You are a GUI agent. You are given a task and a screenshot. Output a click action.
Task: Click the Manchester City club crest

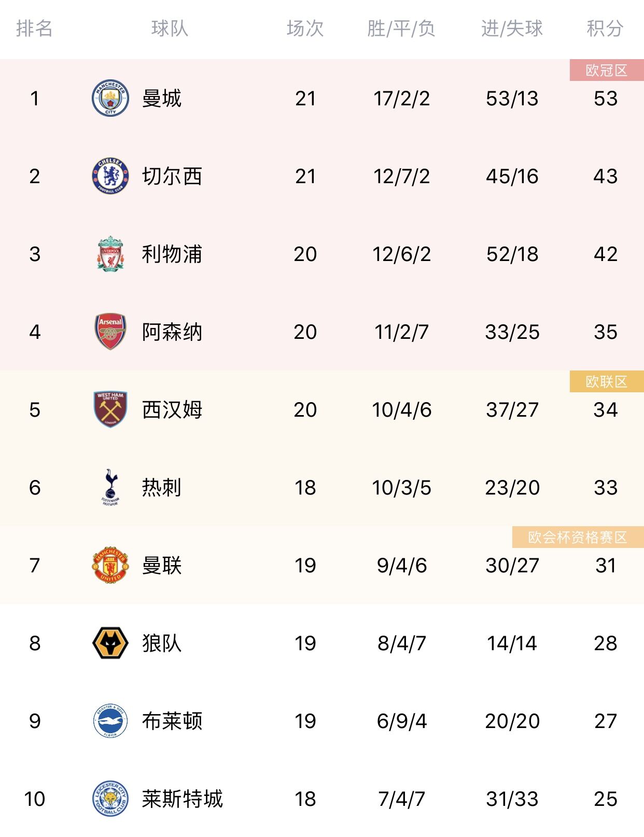(110, 98)
